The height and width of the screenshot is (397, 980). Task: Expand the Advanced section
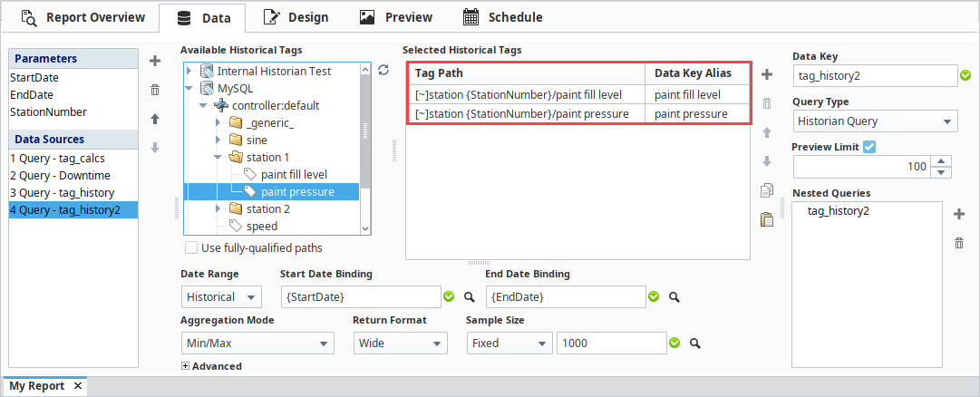click(x=186, y=366)
